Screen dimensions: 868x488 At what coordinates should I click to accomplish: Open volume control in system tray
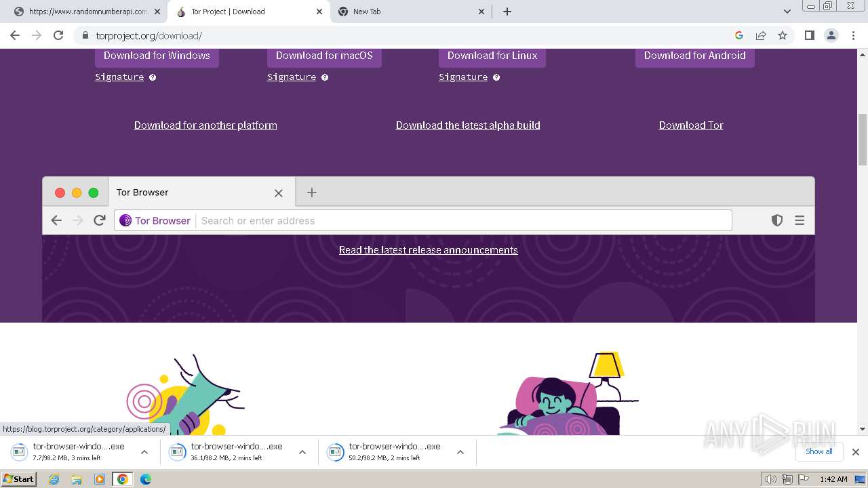click(x=770, y=479)
